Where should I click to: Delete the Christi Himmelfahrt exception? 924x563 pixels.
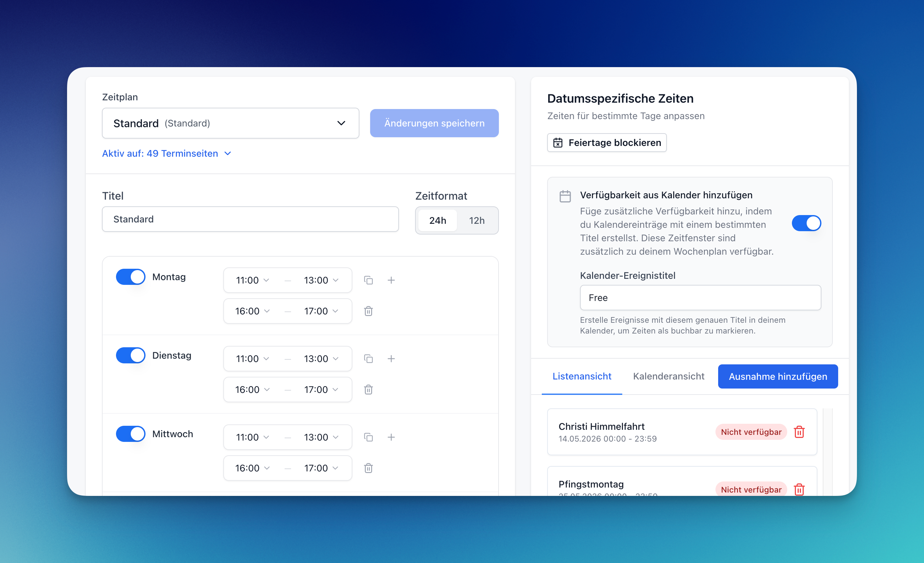(x=799, y=431)
